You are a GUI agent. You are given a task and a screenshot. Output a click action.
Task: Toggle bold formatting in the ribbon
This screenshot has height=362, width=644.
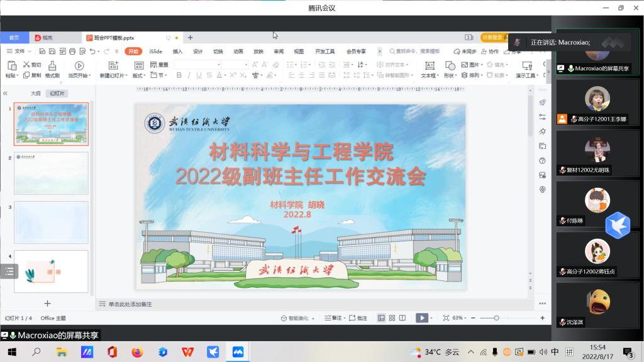click(x=179, y=75)
